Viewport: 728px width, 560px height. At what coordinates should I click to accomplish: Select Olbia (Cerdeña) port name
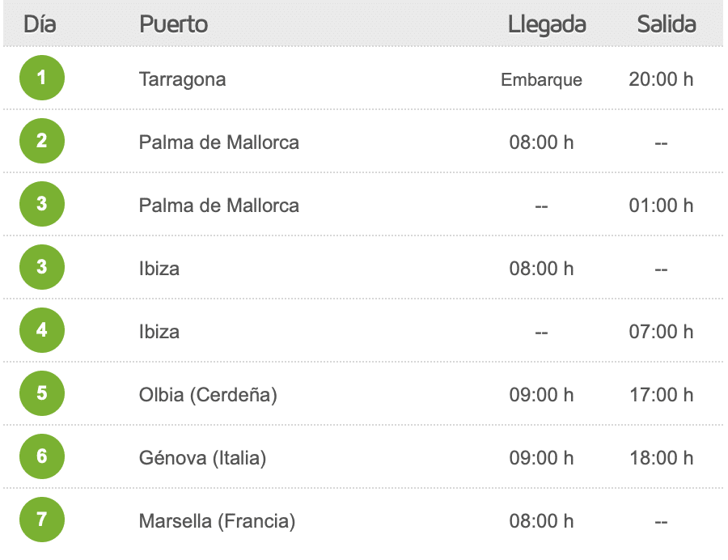pyautogui.click(x=208, y=395)
